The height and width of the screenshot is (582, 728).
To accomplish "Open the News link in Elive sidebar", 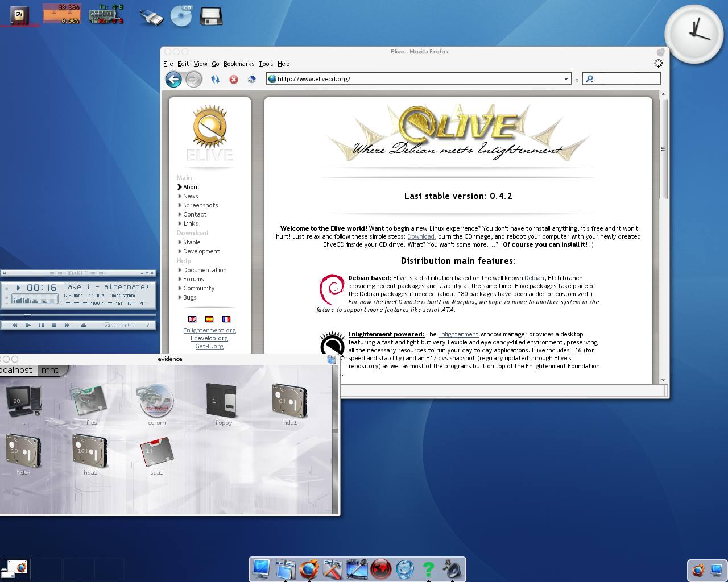I will 191,196.
